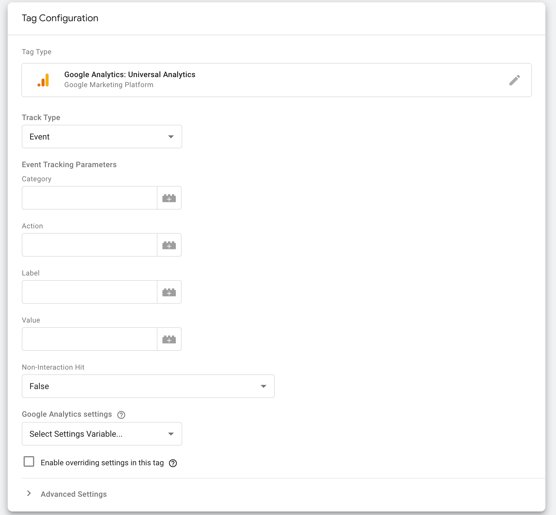Click into the Action input field

(x=90, y=245)
